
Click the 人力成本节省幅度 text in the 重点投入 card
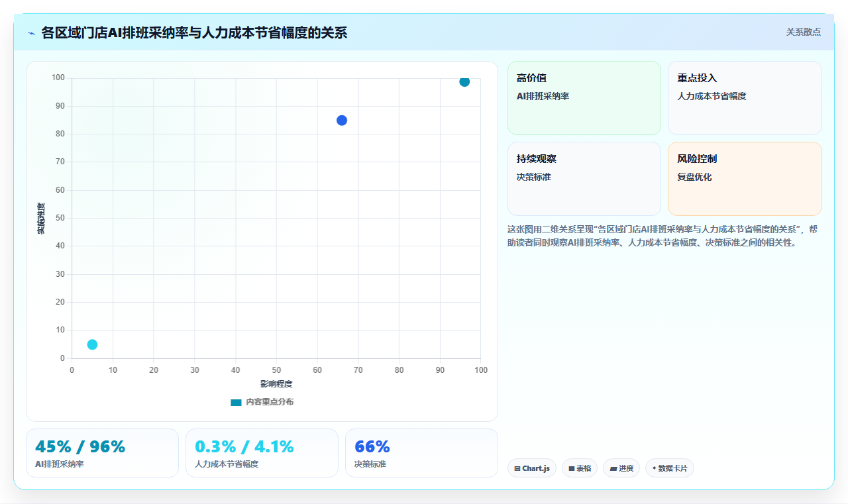click(x=712, y=96)
